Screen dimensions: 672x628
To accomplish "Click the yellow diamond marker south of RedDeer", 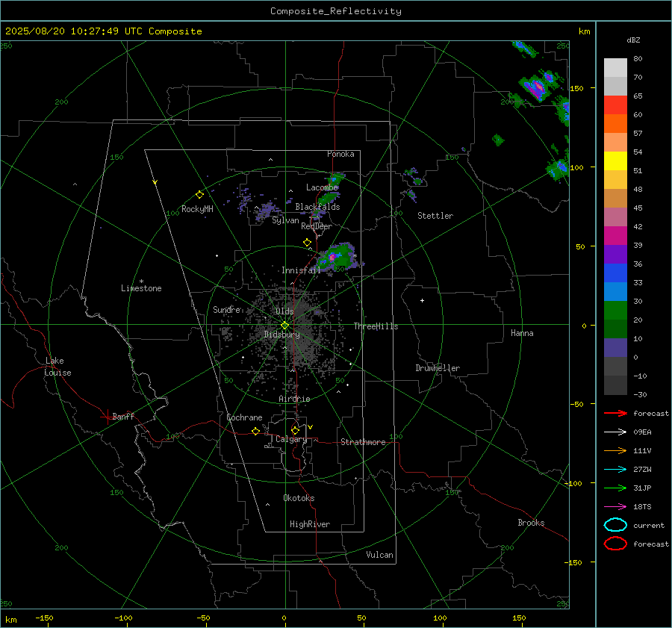I will coord(307,243).
